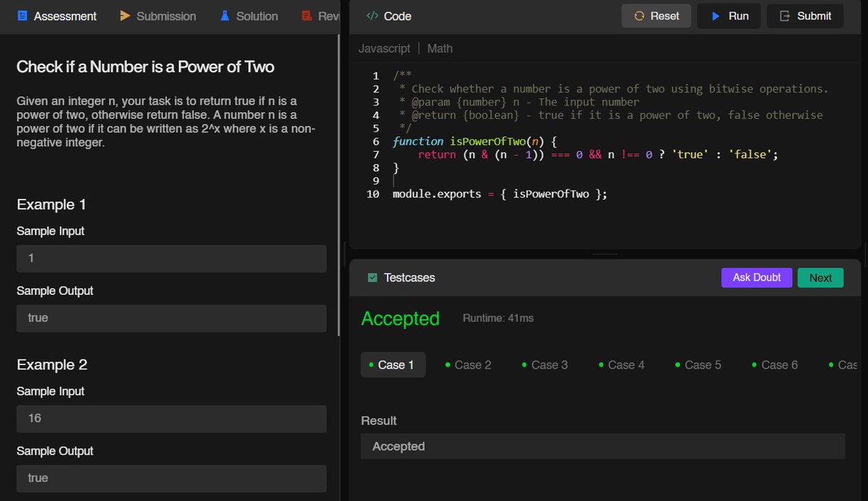Click the Javascript tag
Screen dimensions: 868x501
(x=384, y=48)
